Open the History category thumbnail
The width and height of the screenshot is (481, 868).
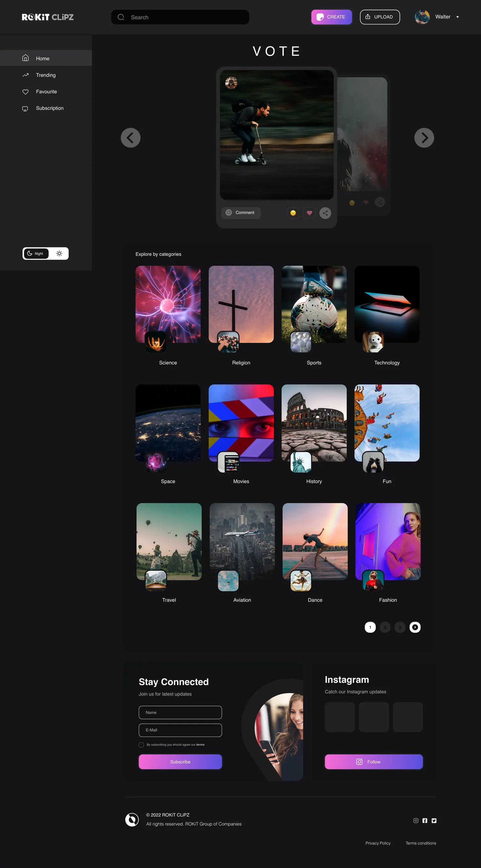[314, 423]
